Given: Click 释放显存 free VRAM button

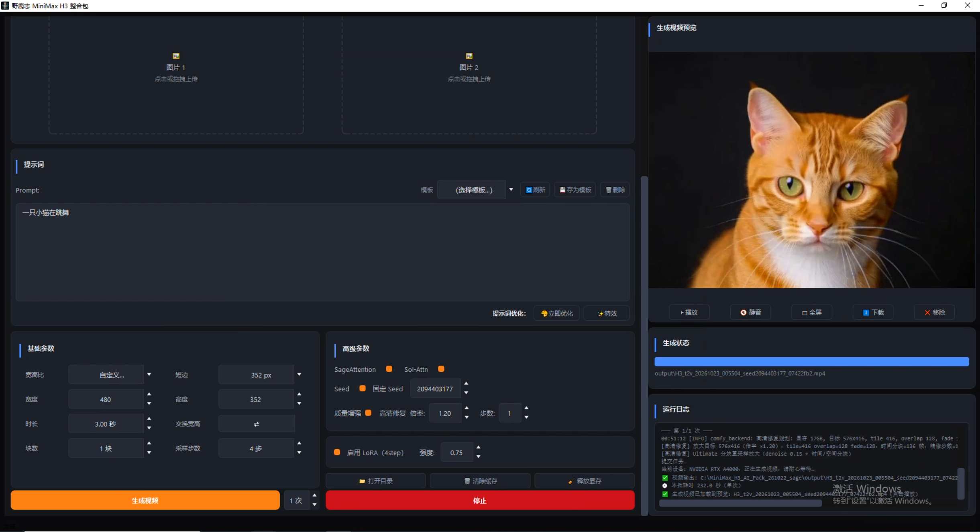Looking at the screenshot, I should [x=585, y=481].
